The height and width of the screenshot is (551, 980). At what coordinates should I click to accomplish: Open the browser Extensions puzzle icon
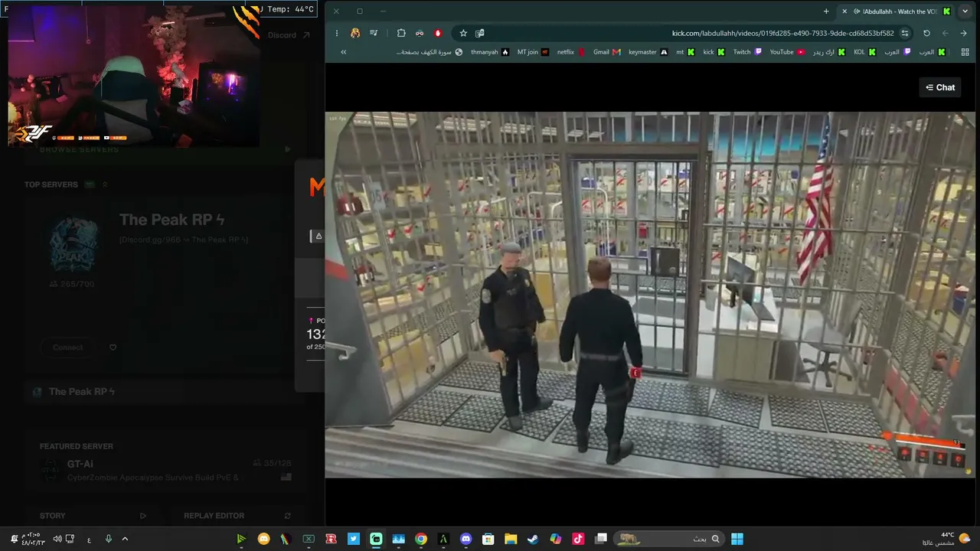401,33
